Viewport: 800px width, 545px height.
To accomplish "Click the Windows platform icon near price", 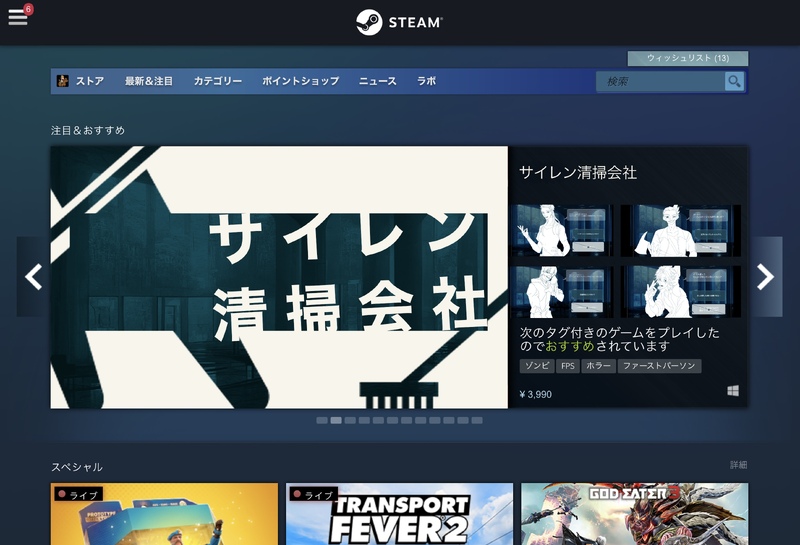I will pyautogui.click(x=733, y=391).
